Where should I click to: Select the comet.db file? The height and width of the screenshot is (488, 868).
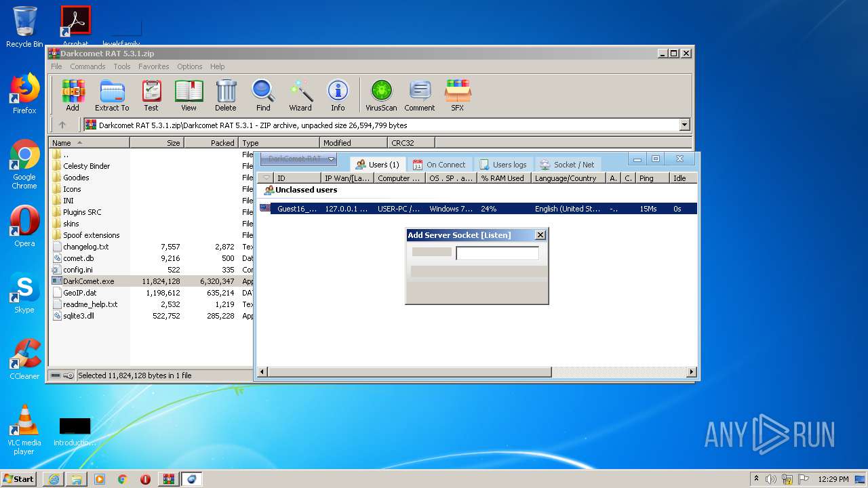coord(79,258)
